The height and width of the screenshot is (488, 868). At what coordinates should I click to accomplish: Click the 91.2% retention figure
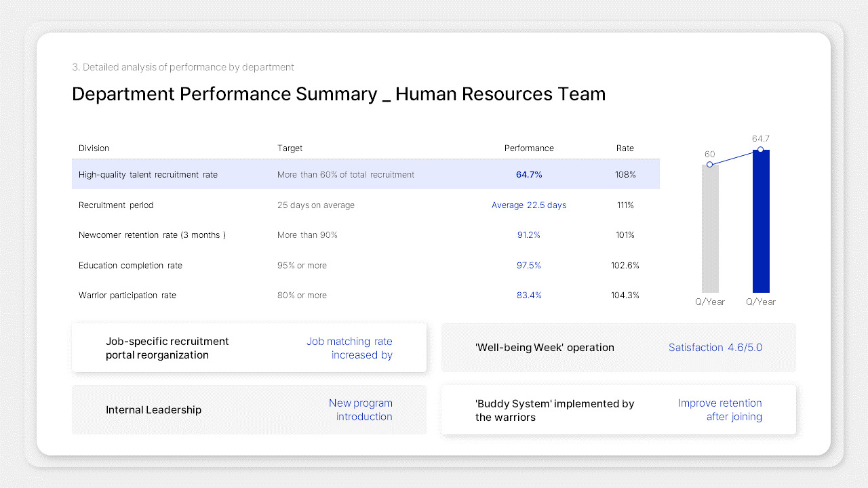click(529, 235)
